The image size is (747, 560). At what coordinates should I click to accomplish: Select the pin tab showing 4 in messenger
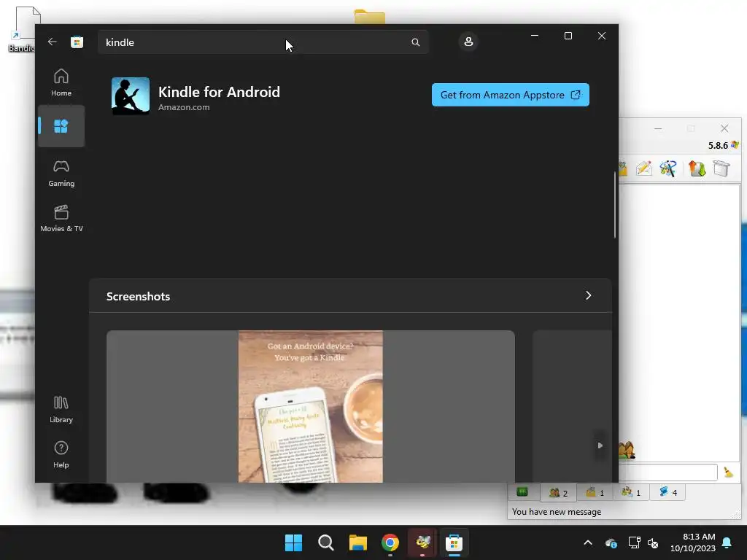pos(667,492)
